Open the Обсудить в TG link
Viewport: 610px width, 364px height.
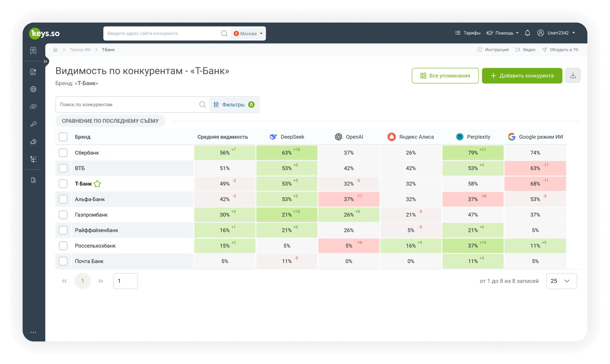click(560, 50)
